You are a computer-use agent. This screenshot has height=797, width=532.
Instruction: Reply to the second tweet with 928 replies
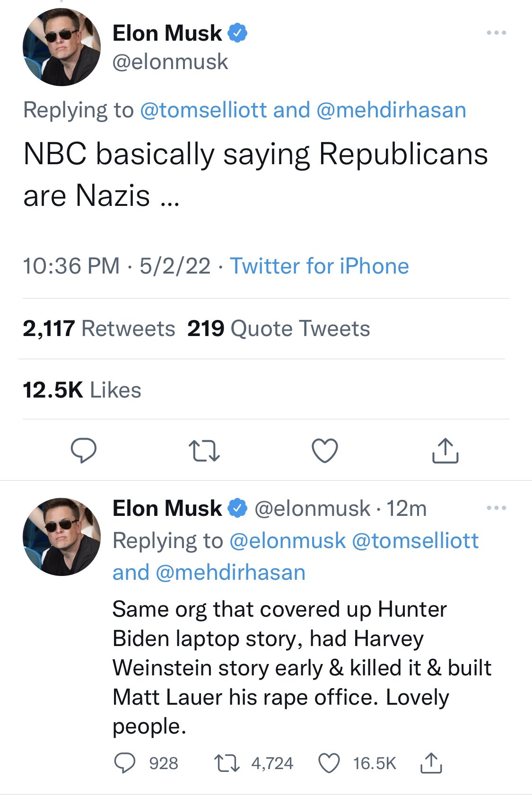coord(125,763)
